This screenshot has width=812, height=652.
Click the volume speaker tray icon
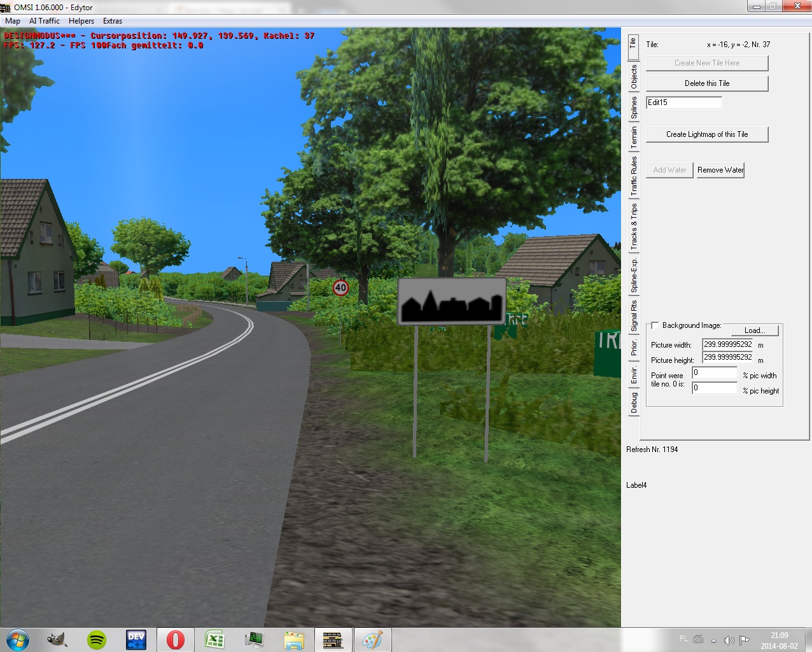coord(729,640)
